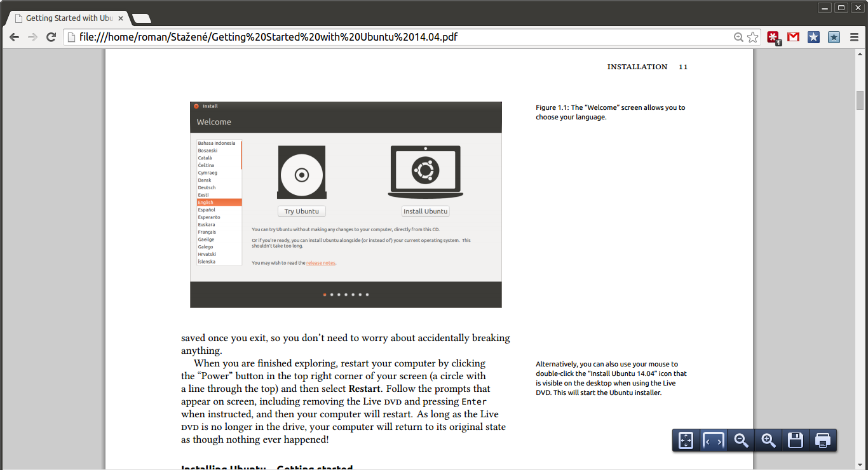The image size is (868, 470).
Task: Bookmark this page with the star icon
Action: pos(753,37)
